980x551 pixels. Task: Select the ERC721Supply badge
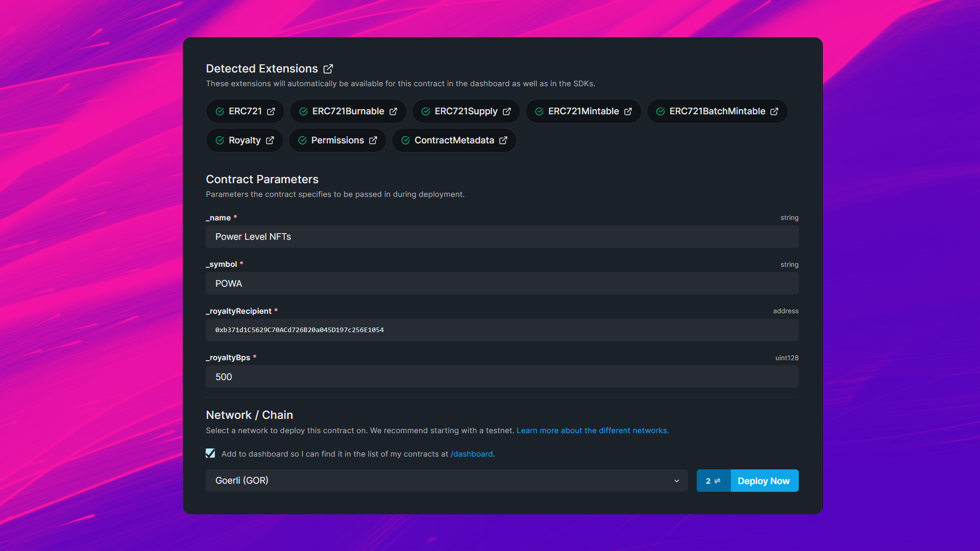coord(465,111)
